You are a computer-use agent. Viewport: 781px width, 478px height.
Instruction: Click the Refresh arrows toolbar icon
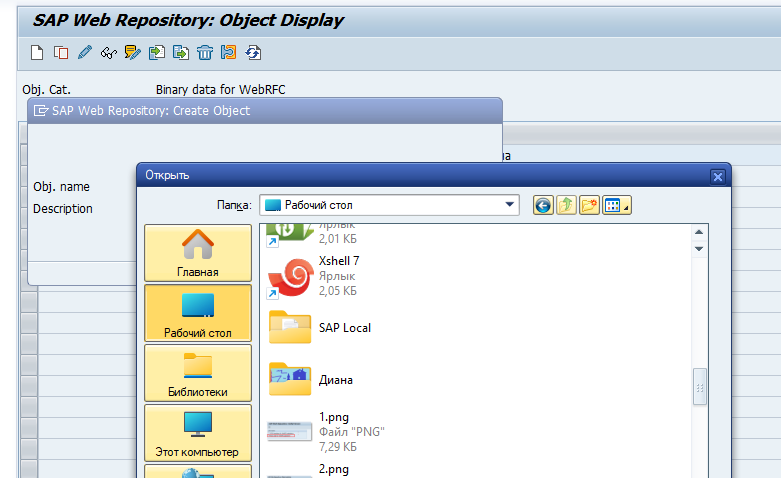[x=253, y=52]
